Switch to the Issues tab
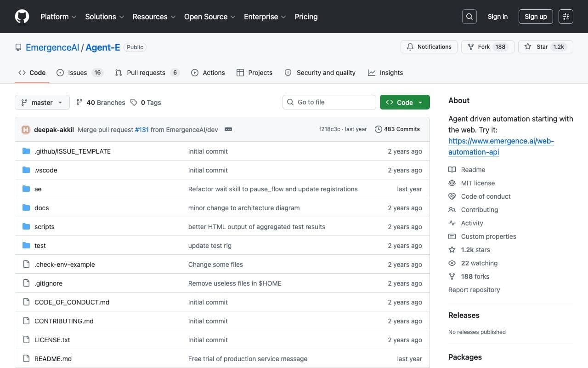Screen dimensions: 588x368 click(80, 73)
